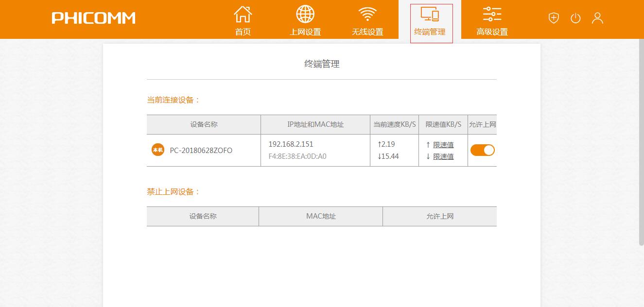This screenshot has width=644, height=307.
Task: Open the download 限速值 speed limit link
Action: 444,156
